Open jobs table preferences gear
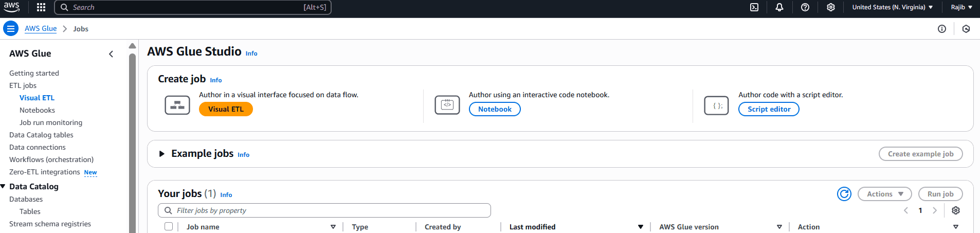Viewport: 980px width, 233px height. (956, 210)
